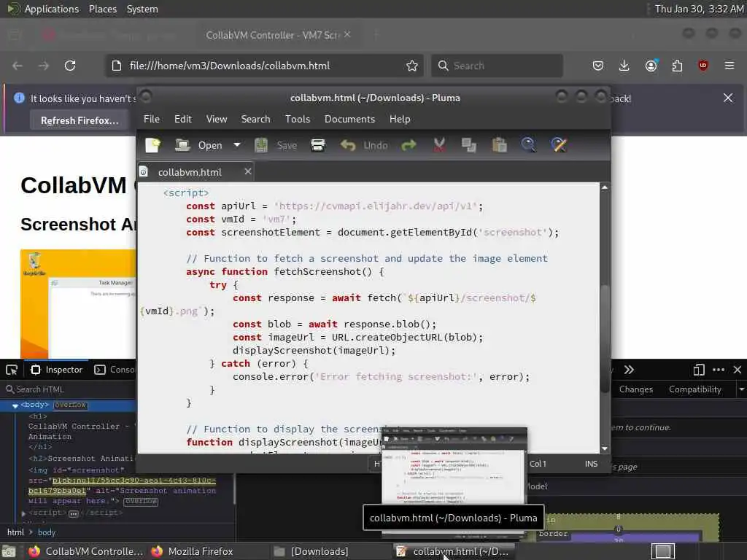Open the Documents menu in Pluma
Image resolution: width=747 pixels, height=560 pixels.
click(349, 119)
